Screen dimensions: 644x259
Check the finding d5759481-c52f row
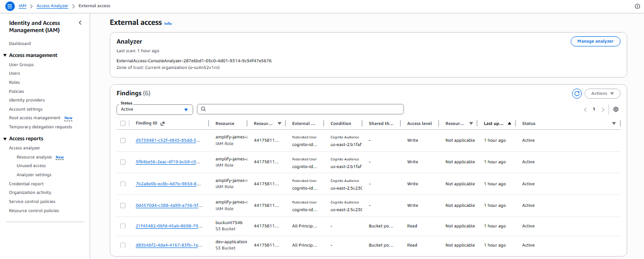point(123,140)
